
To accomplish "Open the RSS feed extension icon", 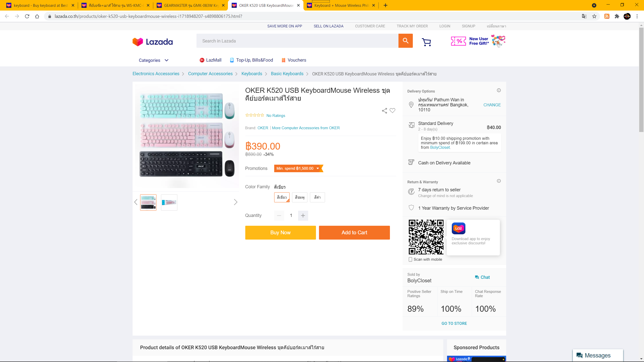I will [x=607, y=16].
